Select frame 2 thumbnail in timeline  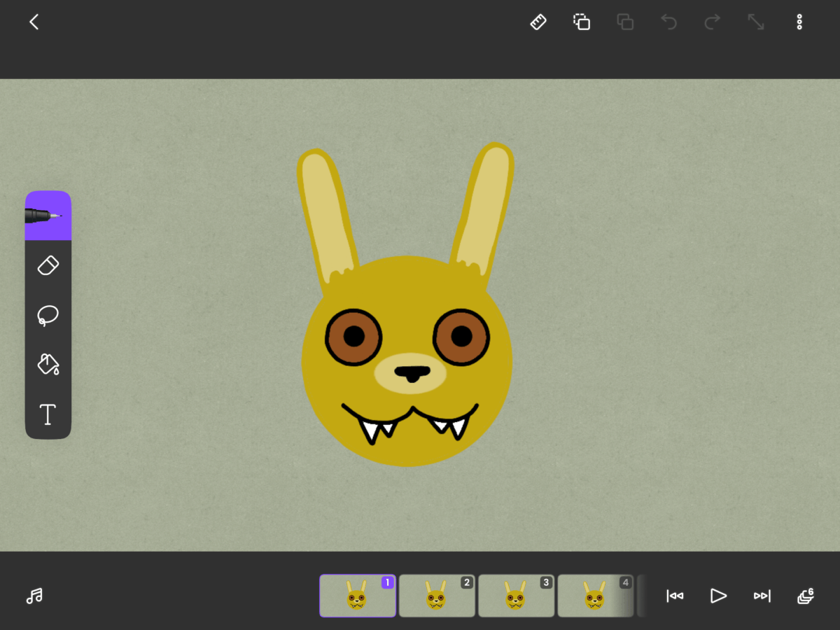437,596
